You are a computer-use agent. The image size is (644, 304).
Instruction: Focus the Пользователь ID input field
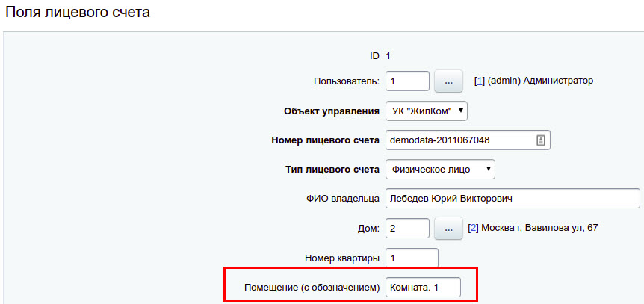click(407, 81)
